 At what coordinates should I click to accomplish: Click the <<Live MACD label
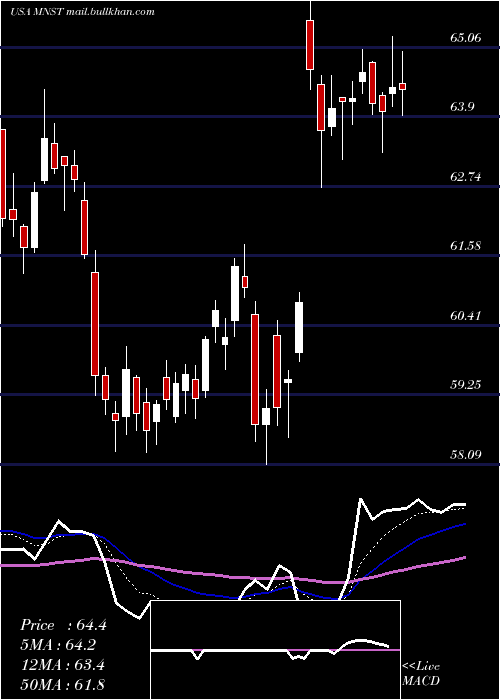(x=421, y=674)
